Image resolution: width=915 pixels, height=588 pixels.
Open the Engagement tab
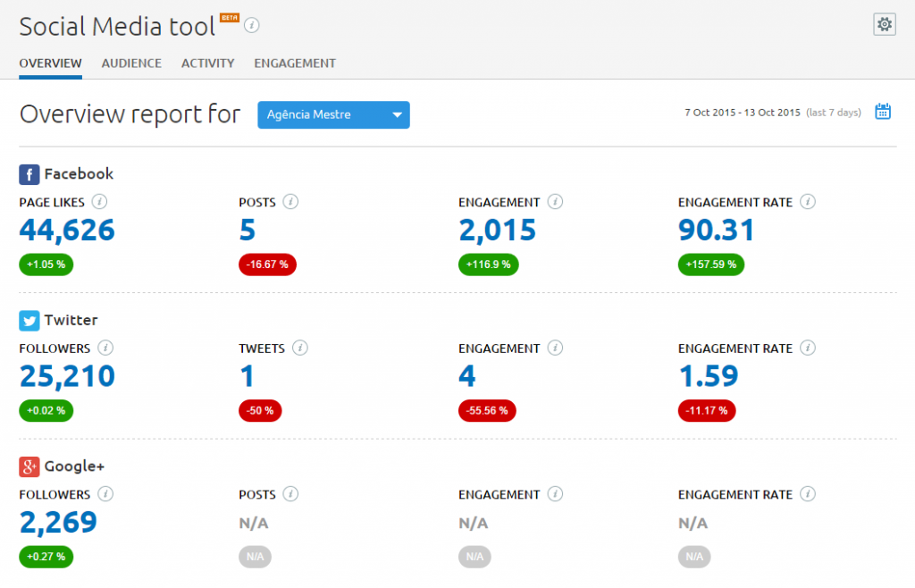295,63
